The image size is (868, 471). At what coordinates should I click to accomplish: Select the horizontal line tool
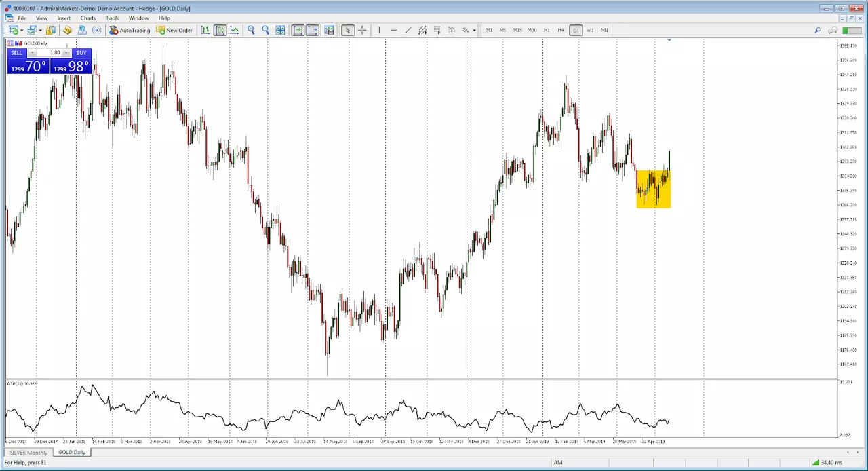pyautogui.click(x=393, y=30)
